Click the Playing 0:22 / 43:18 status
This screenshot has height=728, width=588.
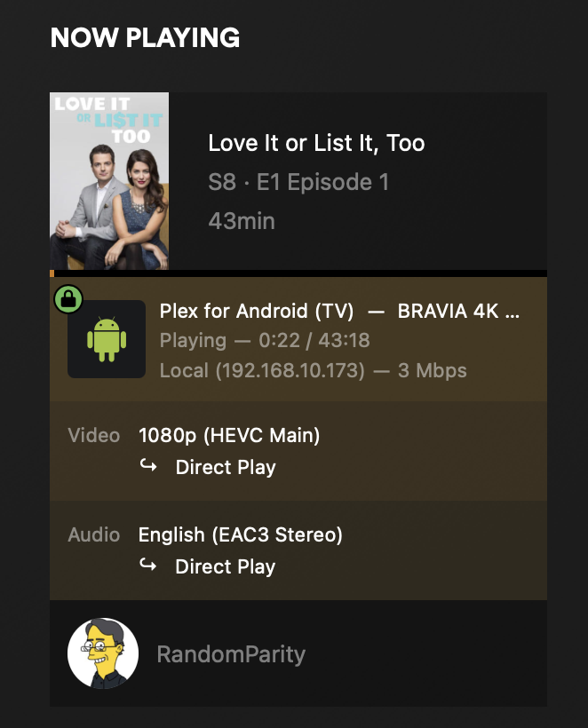tap(265, 341)
